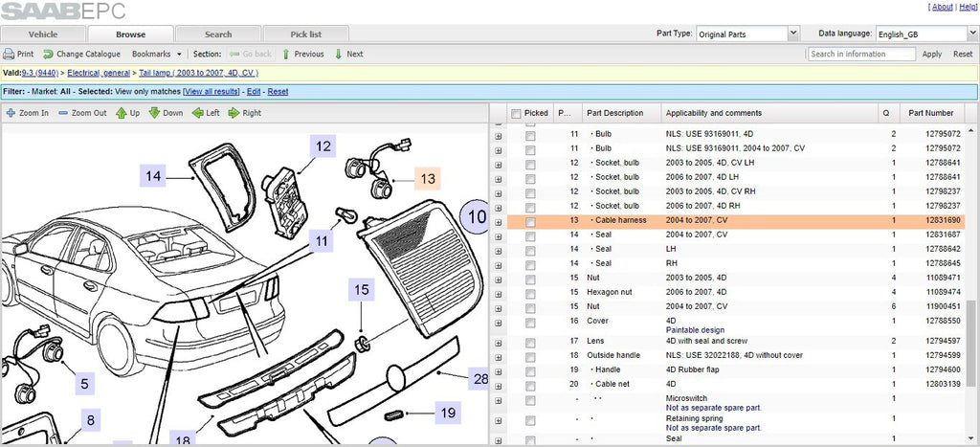This screenshot has width=980, height=447.
Task: Go to Next section arrow
Action: 339,55
